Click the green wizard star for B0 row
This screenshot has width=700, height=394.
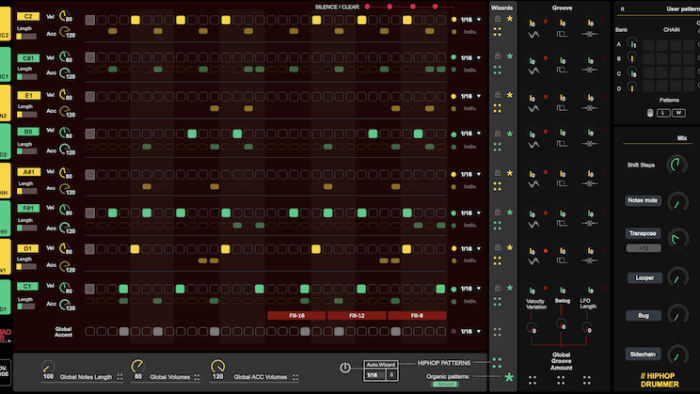510,133
